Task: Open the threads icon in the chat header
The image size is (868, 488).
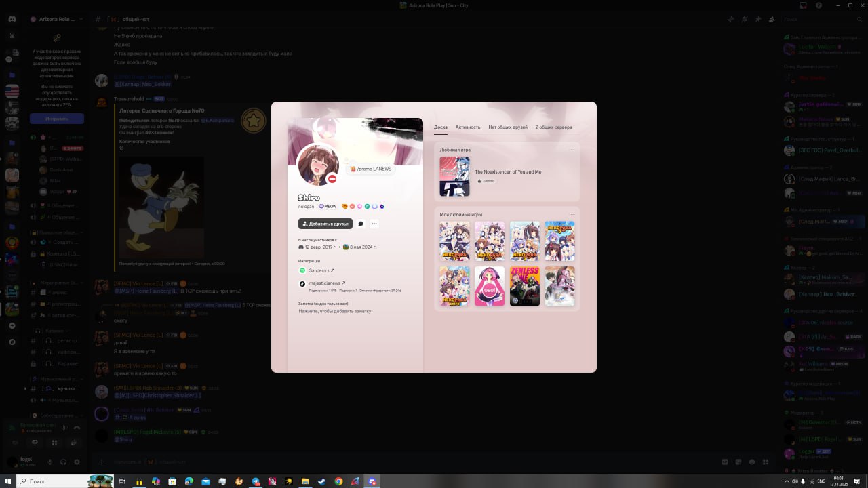Action: click(731, 20)
